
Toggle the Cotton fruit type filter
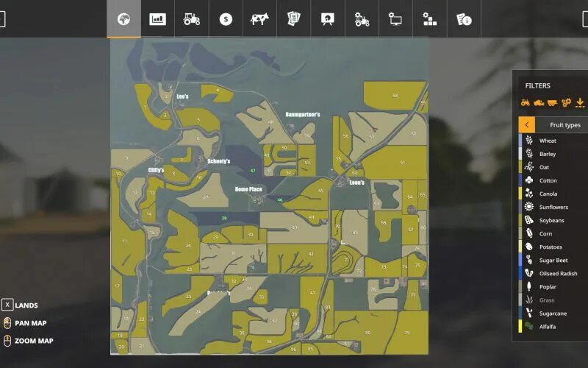pos(553,180)
